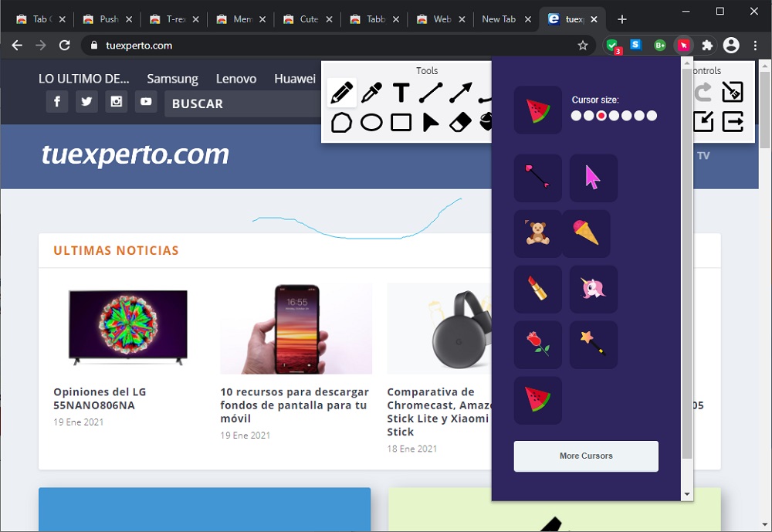Select the eraser tool
The image size is (772, 532).
(x=460, y=122)
